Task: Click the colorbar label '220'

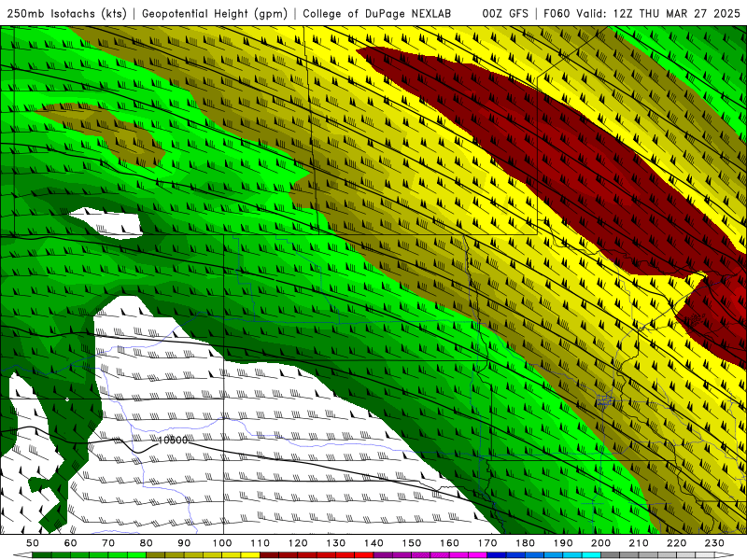Action: click(676, 543)
